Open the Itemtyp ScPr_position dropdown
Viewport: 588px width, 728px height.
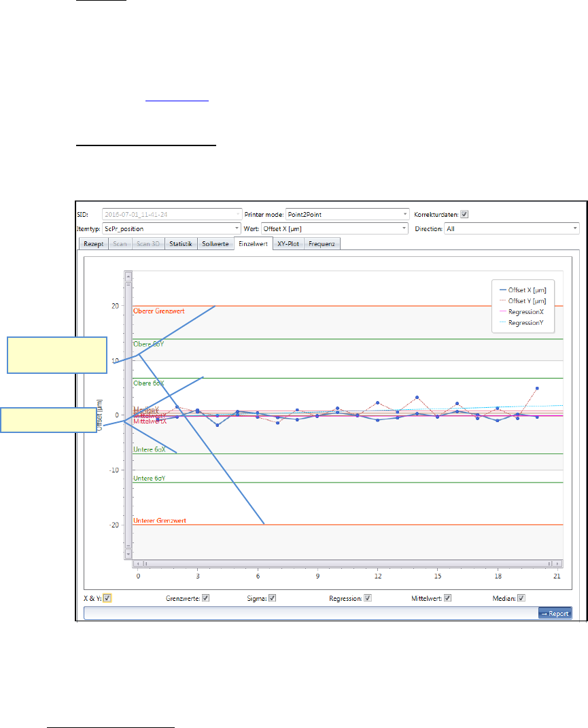pos(171,228)
